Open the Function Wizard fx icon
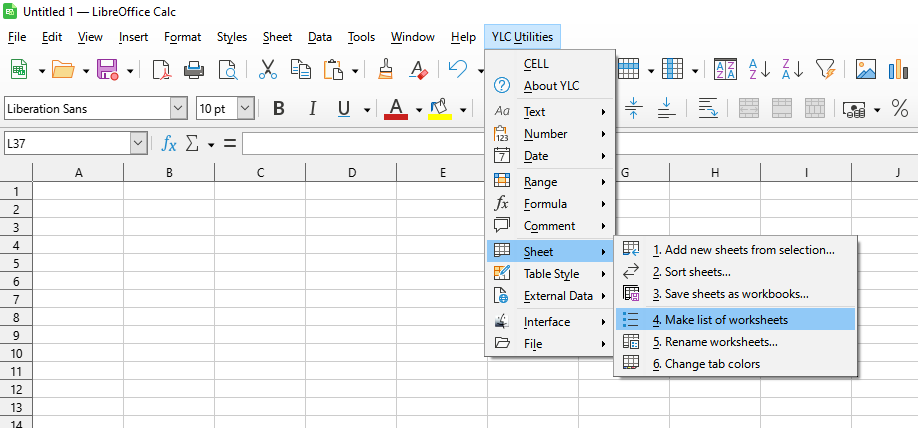 click(x=169, y=143)
